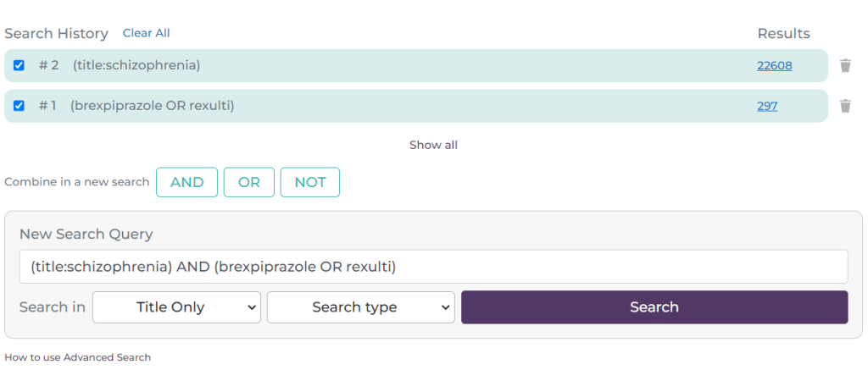Uncheck the #2 title:schizophrenia search checkbox
The width and height of the screenshot is (868, 370).
click(19, 65)
